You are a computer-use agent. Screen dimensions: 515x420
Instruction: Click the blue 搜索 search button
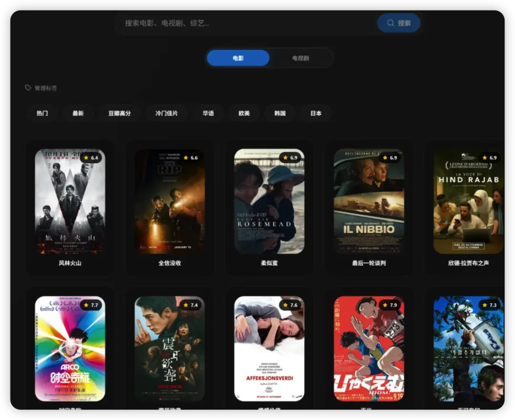(399, 23)
